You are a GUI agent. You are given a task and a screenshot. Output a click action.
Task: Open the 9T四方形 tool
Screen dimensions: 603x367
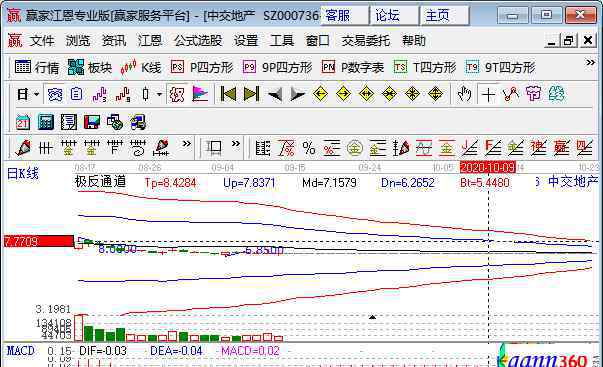pyautogui.click(x=500, y=67)
